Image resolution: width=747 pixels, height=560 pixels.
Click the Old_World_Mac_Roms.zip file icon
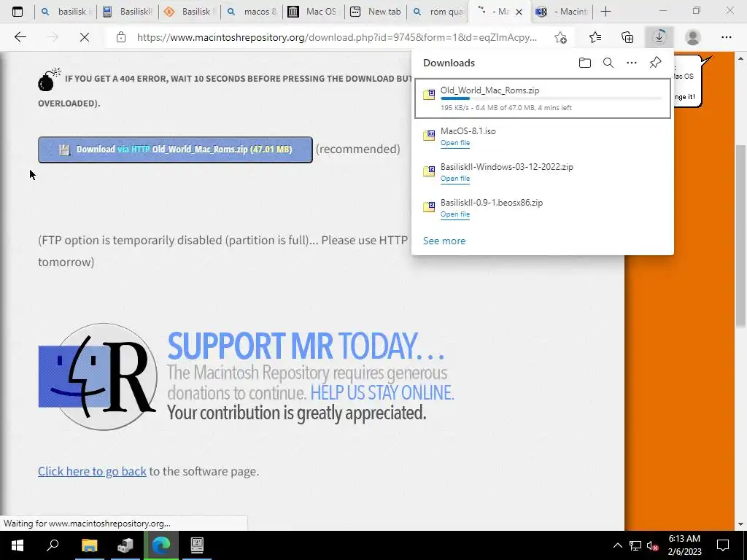click(x=429, y=94)
